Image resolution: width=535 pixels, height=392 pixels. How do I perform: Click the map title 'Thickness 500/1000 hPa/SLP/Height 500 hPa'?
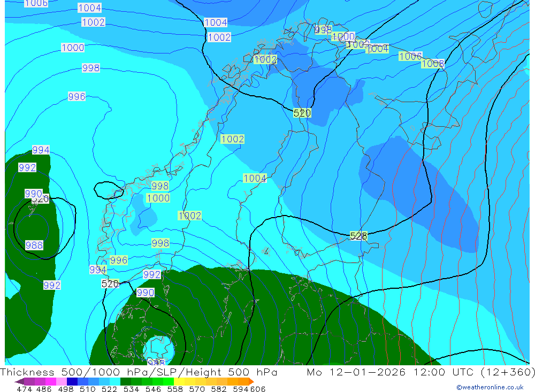(x=139, y=372)
